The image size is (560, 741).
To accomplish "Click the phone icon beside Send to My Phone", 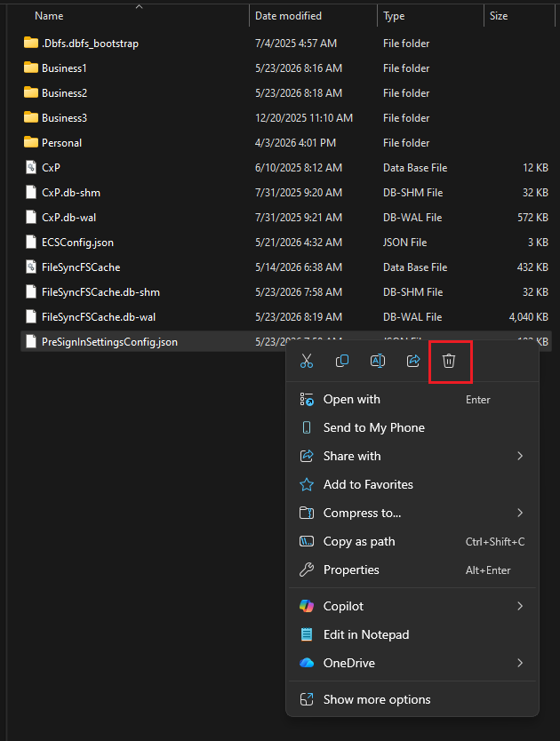I will pyautogui.click(x=307, y=427).
